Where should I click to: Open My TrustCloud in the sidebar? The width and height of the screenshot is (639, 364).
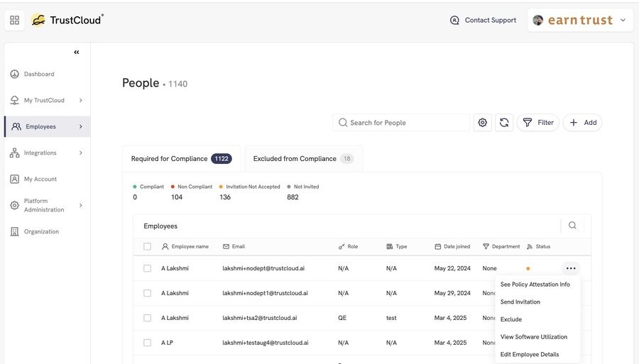tap(44, 100)
